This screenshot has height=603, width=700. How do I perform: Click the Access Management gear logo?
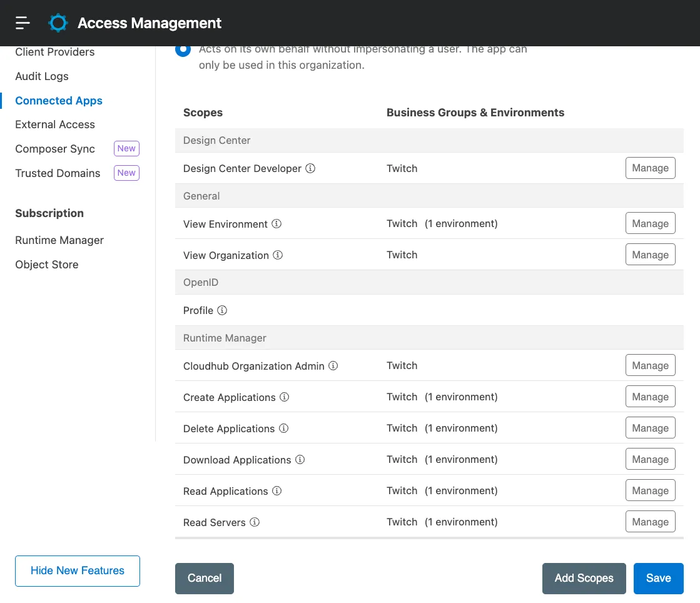58,23
